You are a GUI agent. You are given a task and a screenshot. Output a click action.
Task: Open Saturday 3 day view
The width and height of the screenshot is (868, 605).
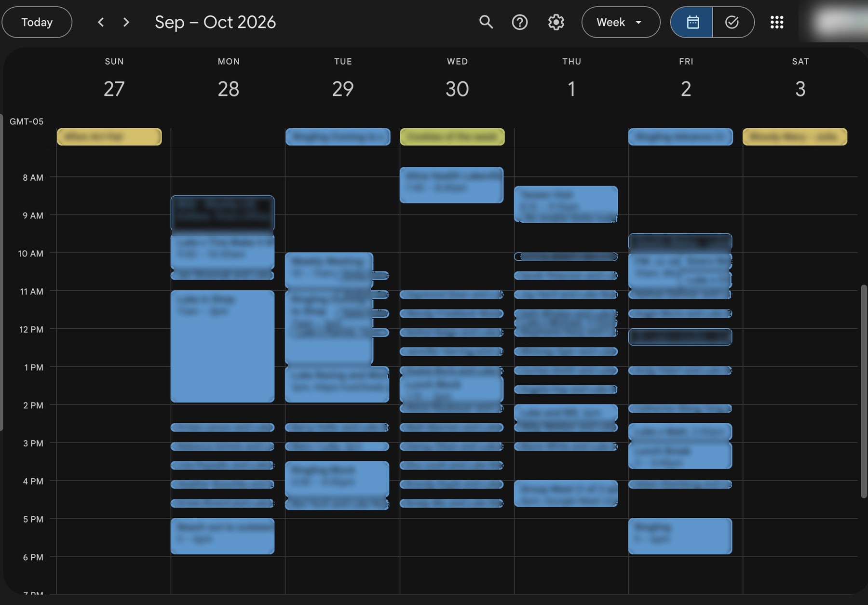tap(800, 89)
